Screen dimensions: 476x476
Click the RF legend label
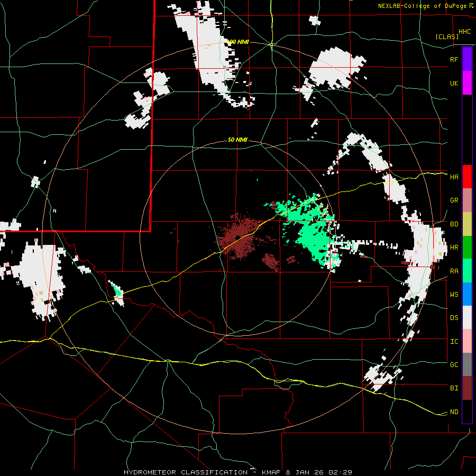coord(454,59)
